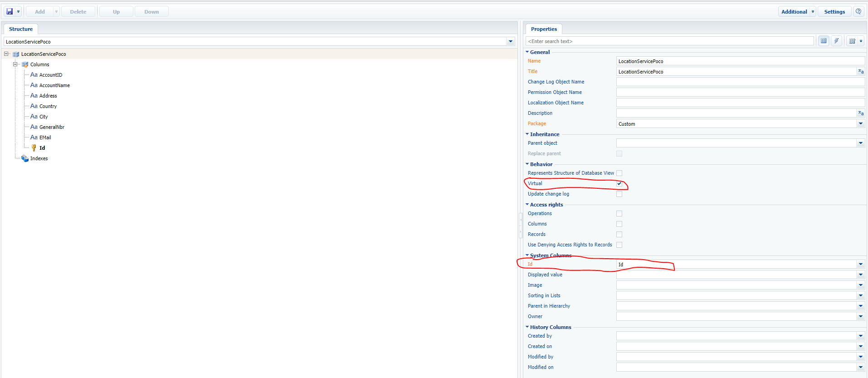The image size is (868, 378).
Task: Collapse the Access rights section
Action: pyautogui.click(x=527, y=205)
